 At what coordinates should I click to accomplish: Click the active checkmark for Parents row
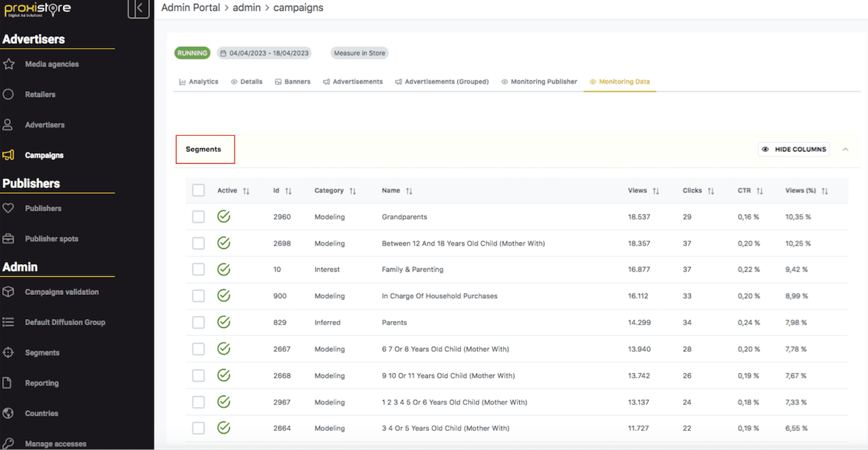[x=224, y=322]
